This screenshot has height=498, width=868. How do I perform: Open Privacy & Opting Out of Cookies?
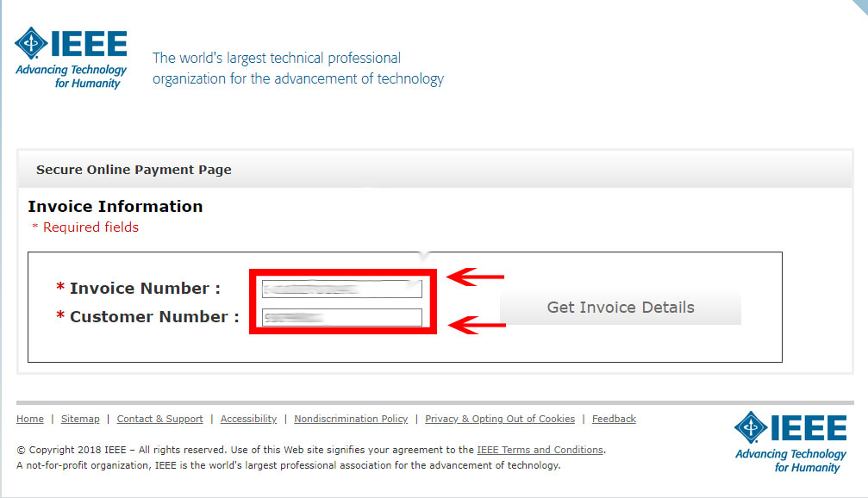[x=500, y=419]
